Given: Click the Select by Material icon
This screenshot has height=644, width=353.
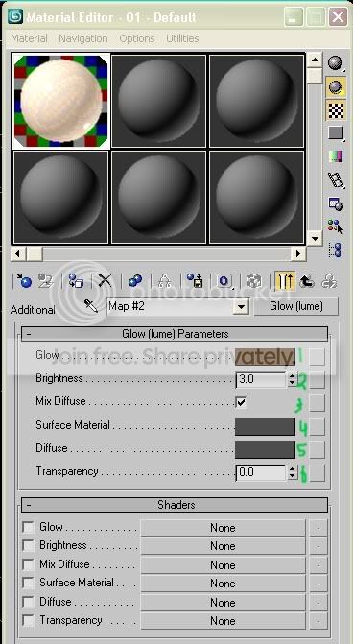Looking at the screenshot, I should (x=336, y=227).
